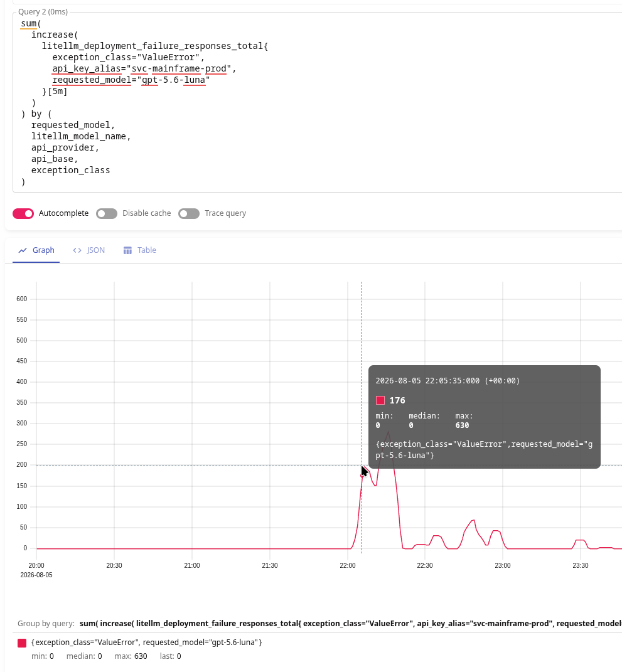Click the last: 0 value in the legend

(170, 656)
